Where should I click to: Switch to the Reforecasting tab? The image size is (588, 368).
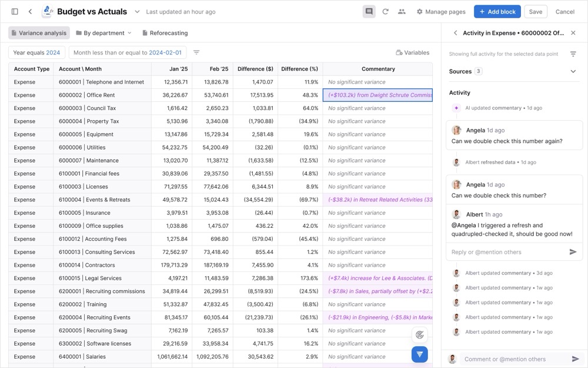point(165,33)
